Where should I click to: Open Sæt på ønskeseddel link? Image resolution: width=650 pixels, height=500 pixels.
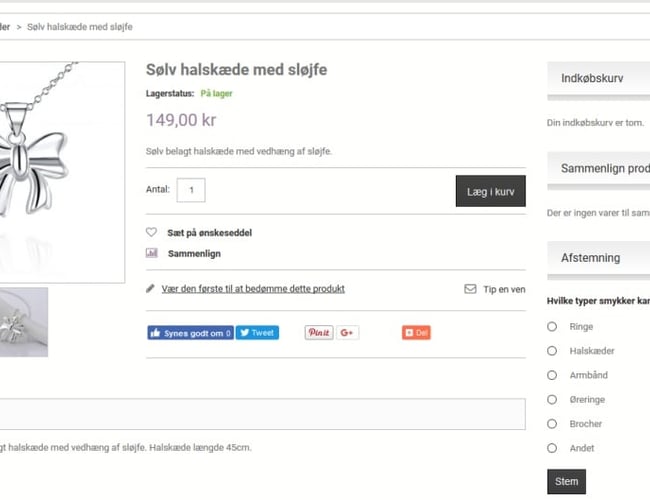(209, 233)
